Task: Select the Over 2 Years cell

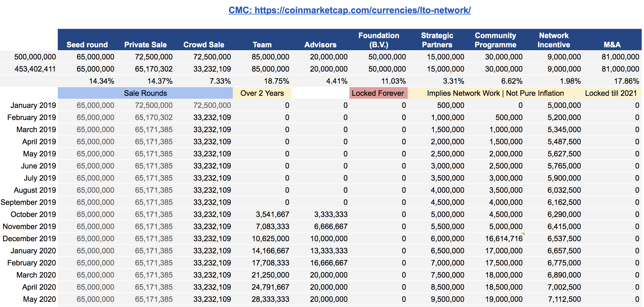Action: click(262, 93)
